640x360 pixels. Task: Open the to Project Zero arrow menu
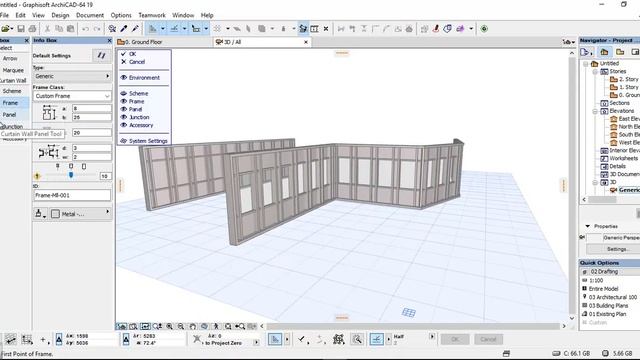(256, 343)
